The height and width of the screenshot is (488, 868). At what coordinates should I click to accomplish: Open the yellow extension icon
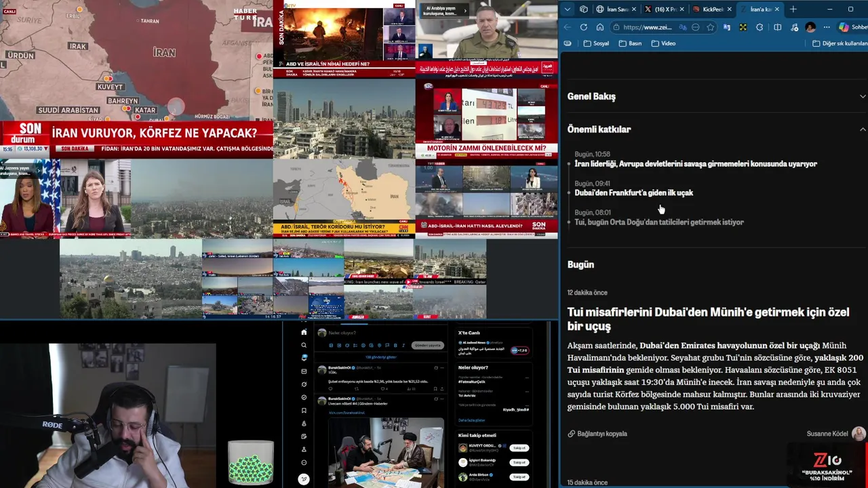(743, 27)
